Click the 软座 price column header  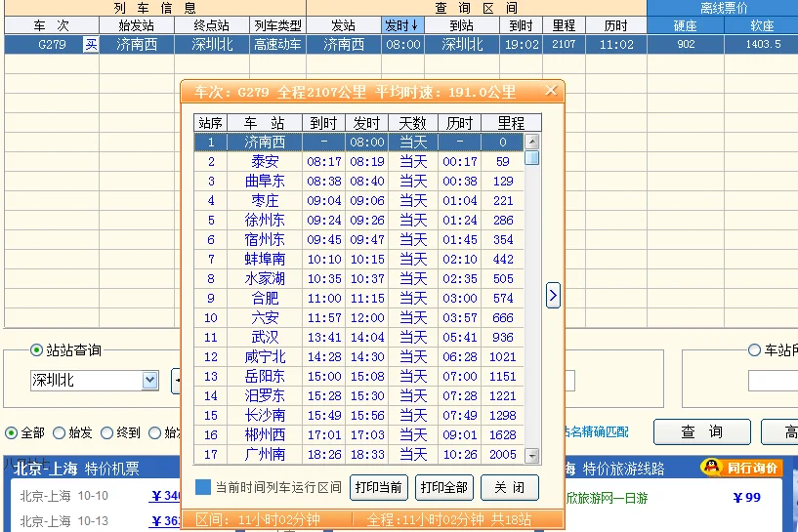point(762,25)
